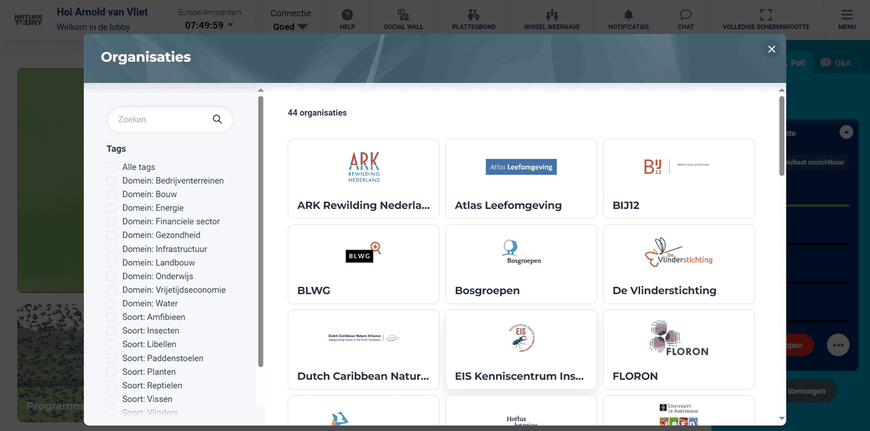Check the Alle tags checkbox
This screenshot has width=870, height=431.
111,167
